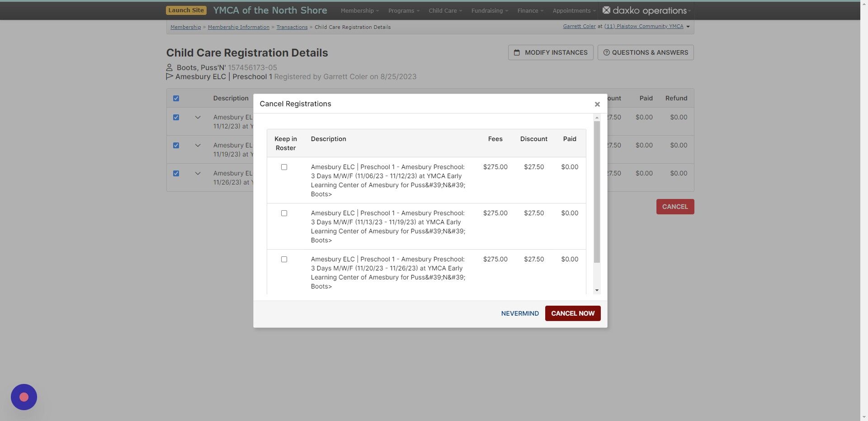Check Keep in Roster for the 11/13/23 session

coord(284,213)
